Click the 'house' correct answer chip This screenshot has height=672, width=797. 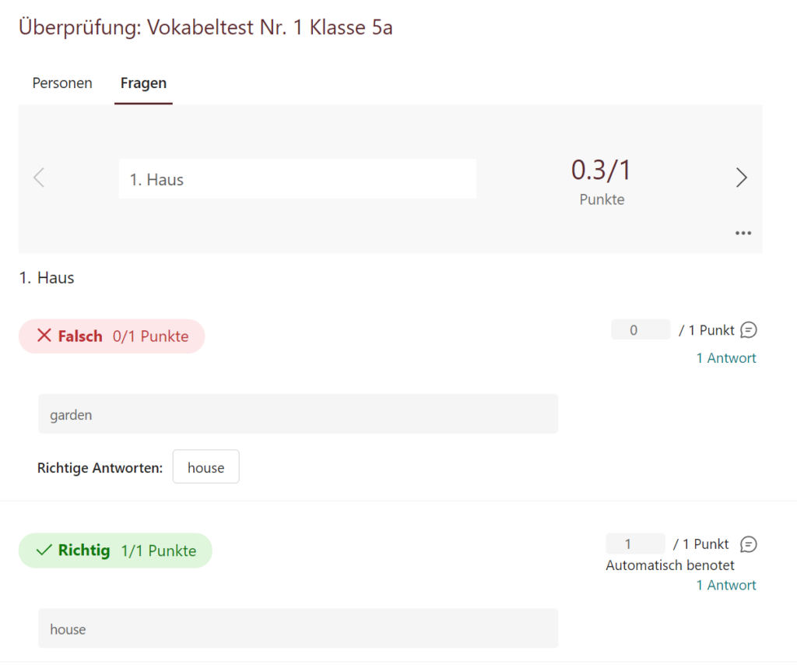pos(205,466)
